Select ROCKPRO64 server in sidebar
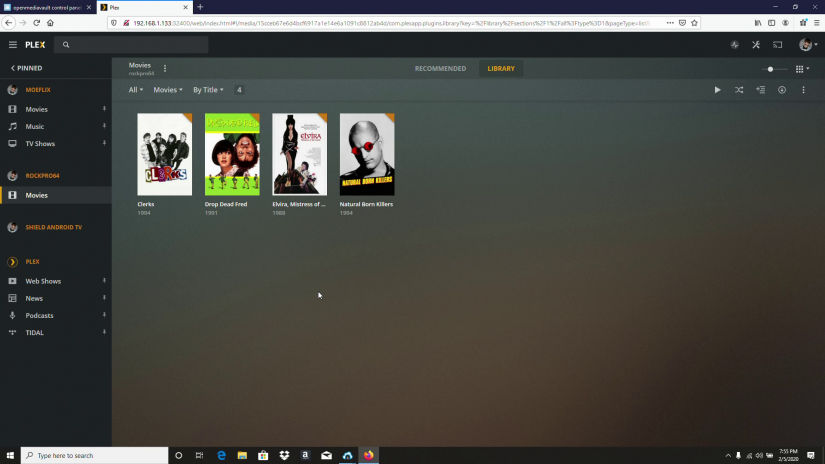This screenshot has width=825, height=464. [42, 176]
